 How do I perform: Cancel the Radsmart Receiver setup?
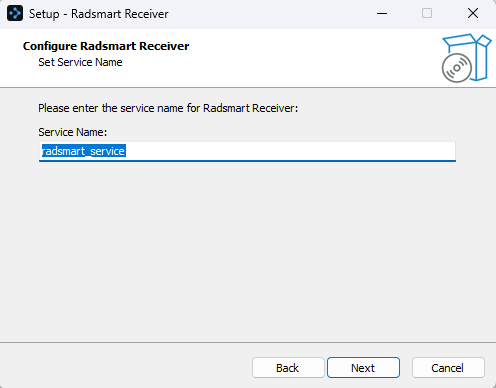(448, 368)
